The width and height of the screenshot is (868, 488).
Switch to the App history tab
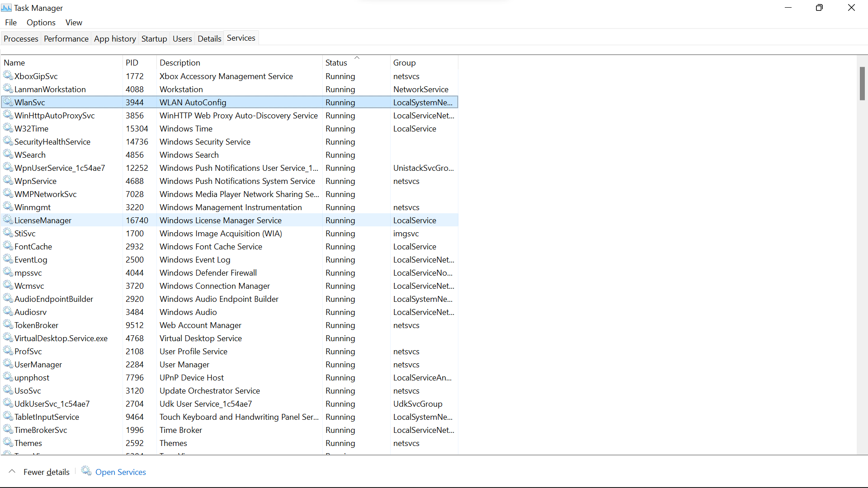point(115,38)
